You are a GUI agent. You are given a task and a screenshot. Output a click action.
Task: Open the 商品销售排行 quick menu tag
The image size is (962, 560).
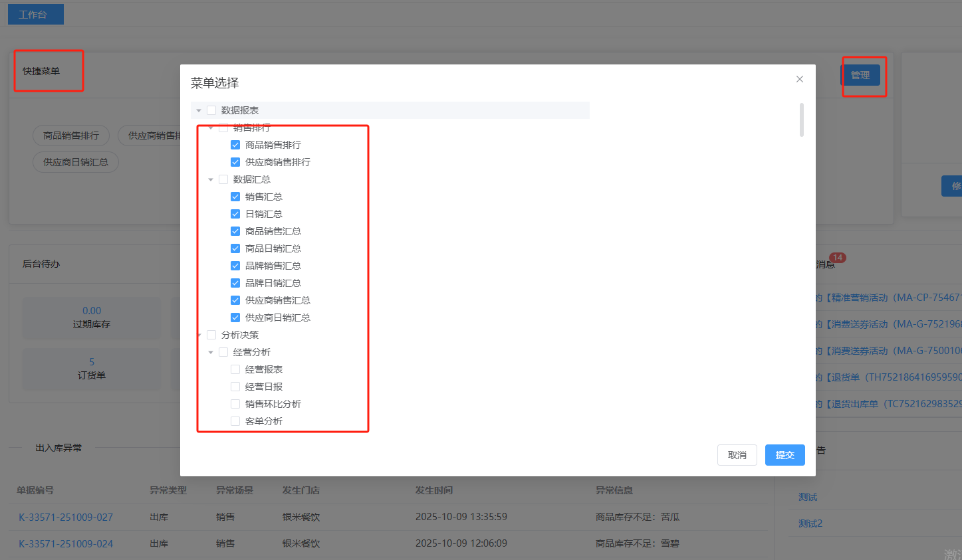point(71,136)
